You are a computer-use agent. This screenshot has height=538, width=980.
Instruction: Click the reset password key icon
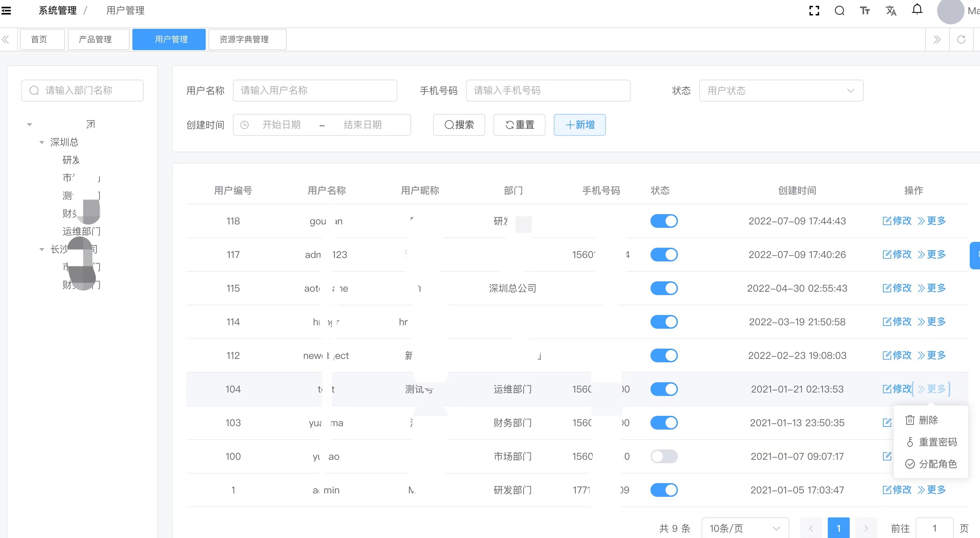click(910, 442)
